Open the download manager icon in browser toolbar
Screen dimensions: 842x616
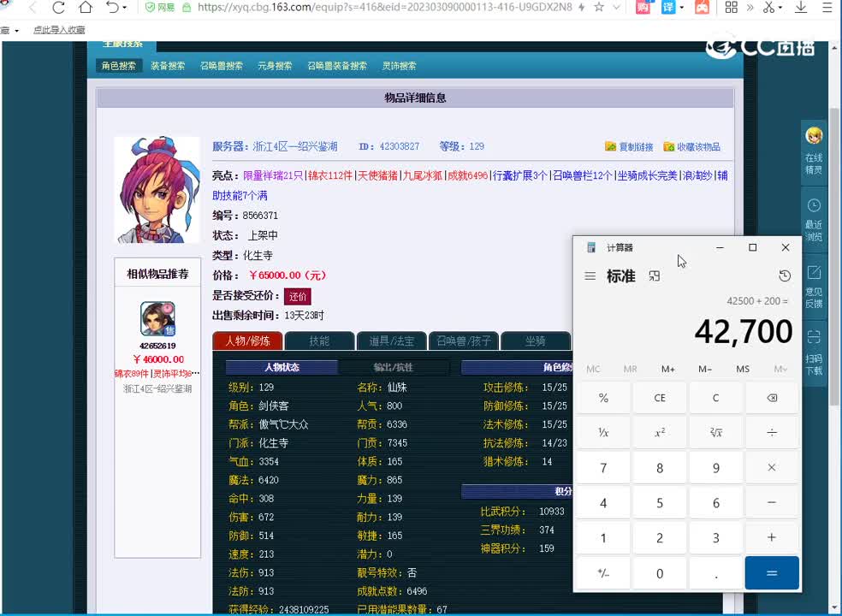(x=801, y=9)
